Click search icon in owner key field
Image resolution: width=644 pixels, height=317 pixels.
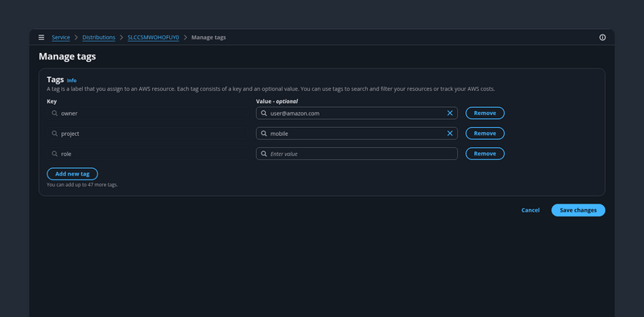pyautogui.click(x=55, y=113)
